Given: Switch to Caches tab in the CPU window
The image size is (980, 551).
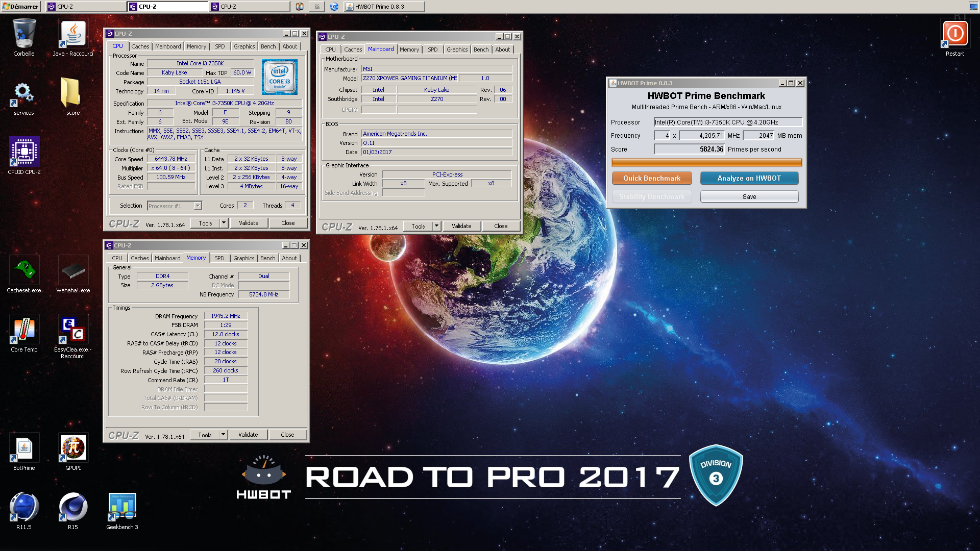Looking at the screenshot, I should (140, 46).
